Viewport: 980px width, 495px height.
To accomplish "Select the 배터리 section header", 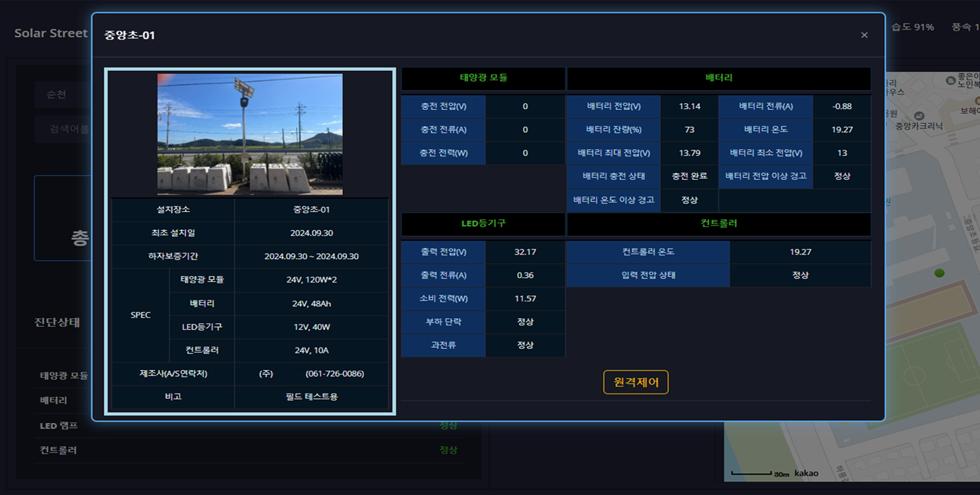I will (718, 78).
